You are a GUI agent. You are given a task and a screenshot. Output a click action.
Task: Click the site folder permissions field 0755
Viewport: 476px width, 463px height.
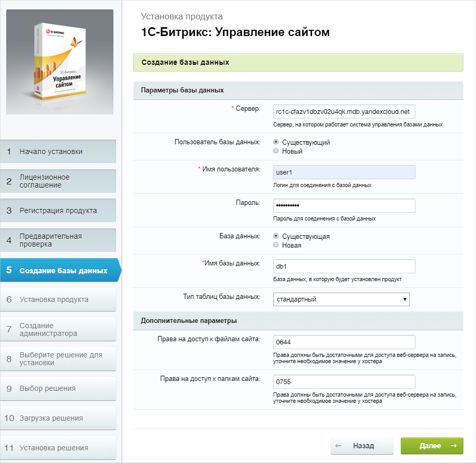[x=344, y=381]
